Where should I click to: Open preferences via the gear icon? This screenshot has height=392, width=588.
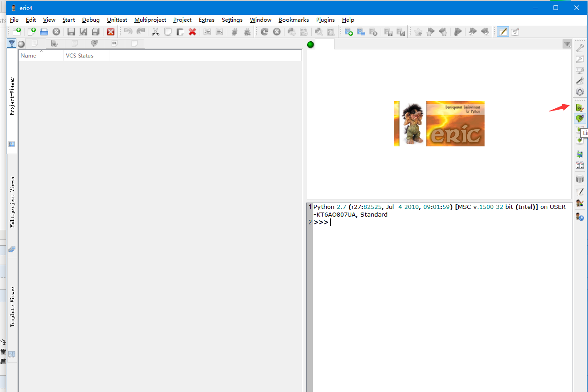tap(579, 92)
